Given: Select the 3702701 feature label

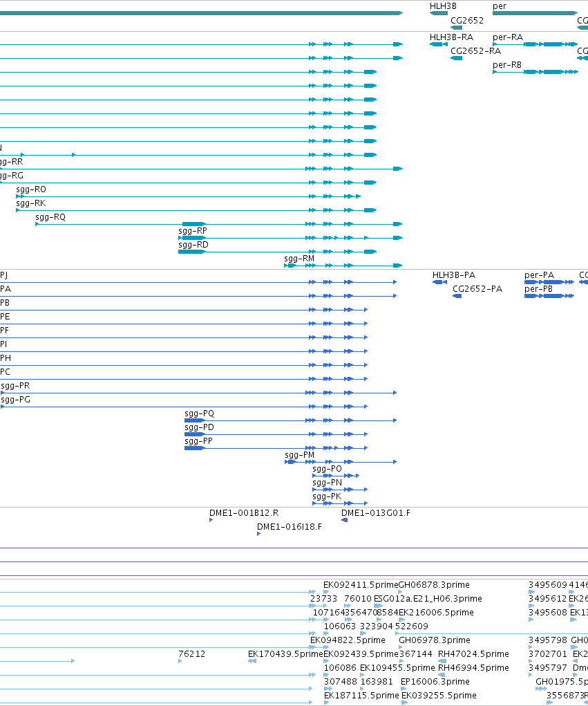Looking at the screenshot, I should 548,654.
